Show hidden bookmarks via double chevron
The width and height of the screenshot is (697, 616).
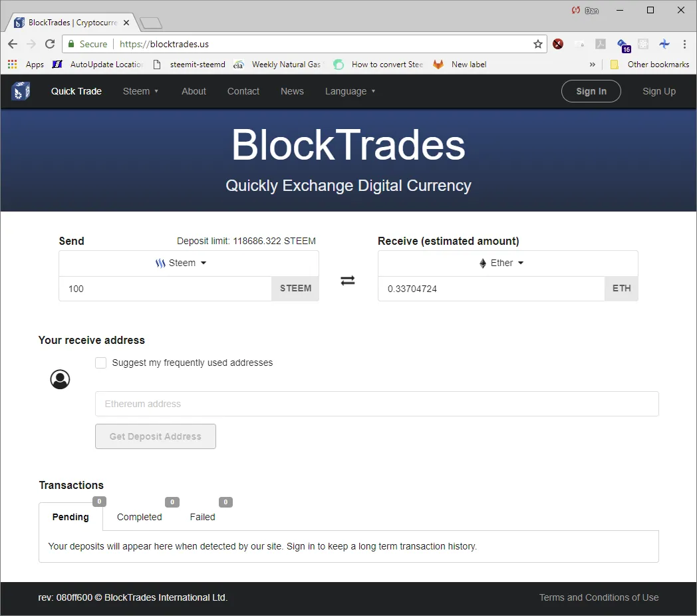click(x=592, y=65)
